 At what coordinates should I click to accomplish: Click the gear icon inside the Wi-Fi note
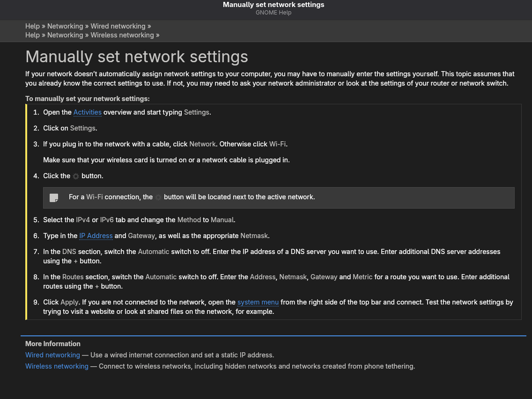pyautogui.click(x=158, y=197)
